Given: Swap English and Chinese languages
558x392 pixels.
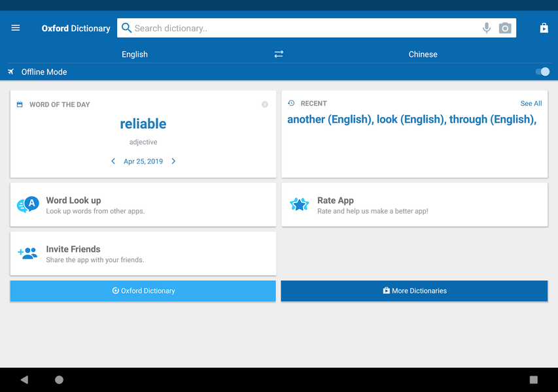Looking at the screenshot, I should (279, 54).
